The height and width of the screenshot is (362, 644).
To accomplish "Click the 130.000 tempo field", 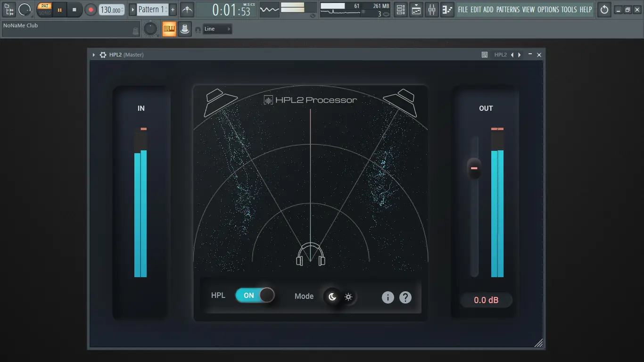I will click(x=112, y=9).
